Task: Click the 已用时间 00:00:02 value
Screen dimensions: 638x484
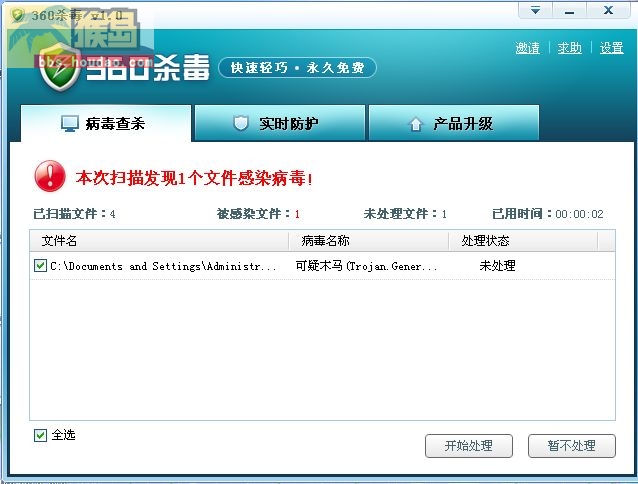Action: [x=579, y=214]
